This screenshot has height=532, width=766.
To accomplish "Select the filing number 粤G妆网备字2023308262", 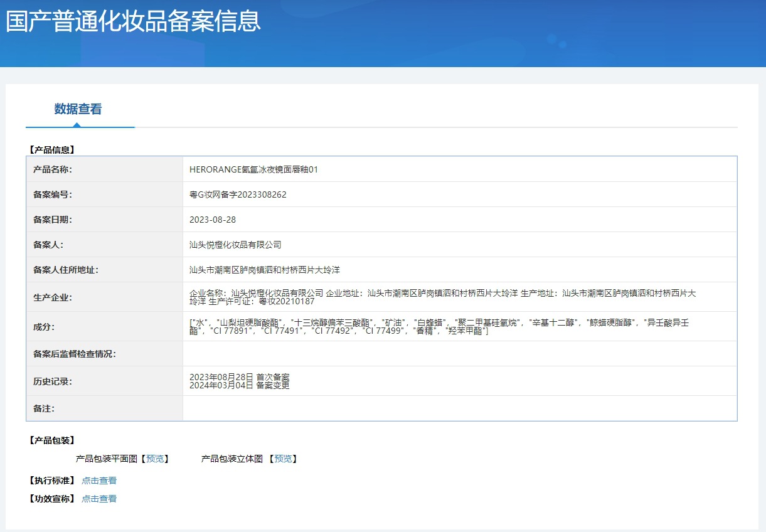I will tap(238, 194).
